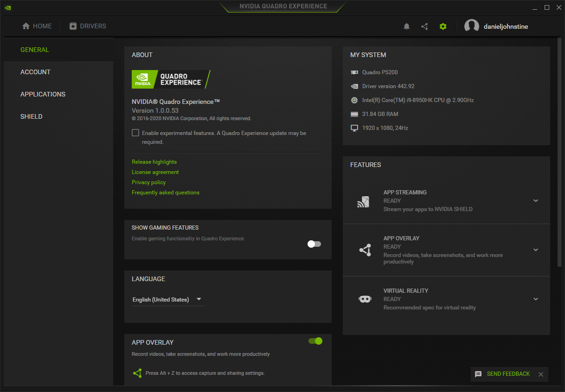The width and height of the screenshot is (565, 392).
Task: Click the Driver version 442.92 text
Action: point(388,86)
